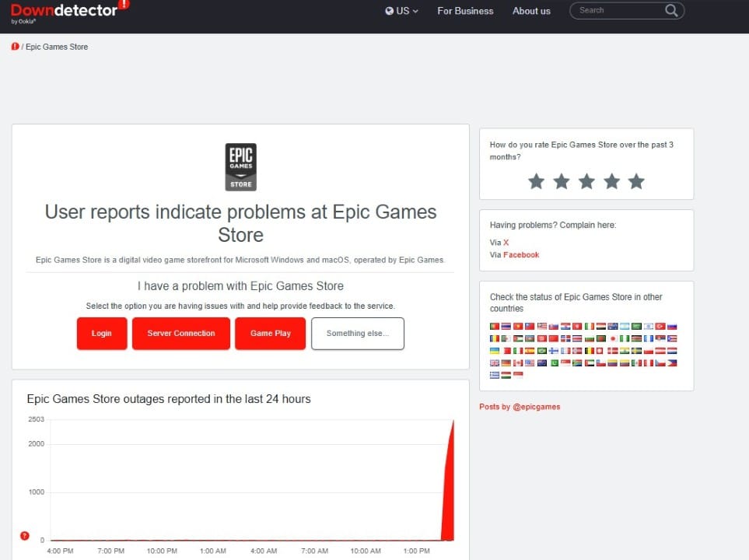Image resolution: width=749 pixels, height=560 pixels.
Task: Select the Brazil flag
Action: 542,351
